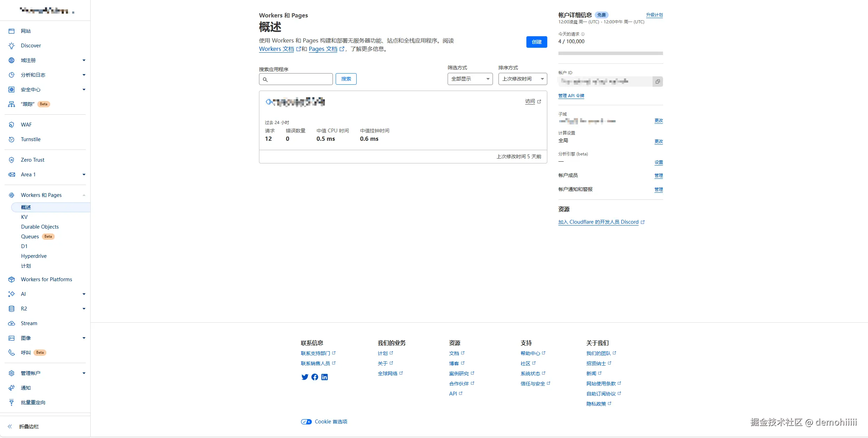Click the R2 database icon

click(12, 309)
